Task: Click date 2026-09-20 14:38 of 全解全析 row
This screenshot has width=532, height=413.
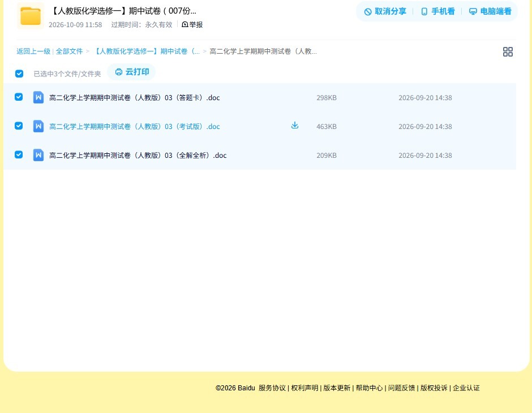Action: [425, 155]
